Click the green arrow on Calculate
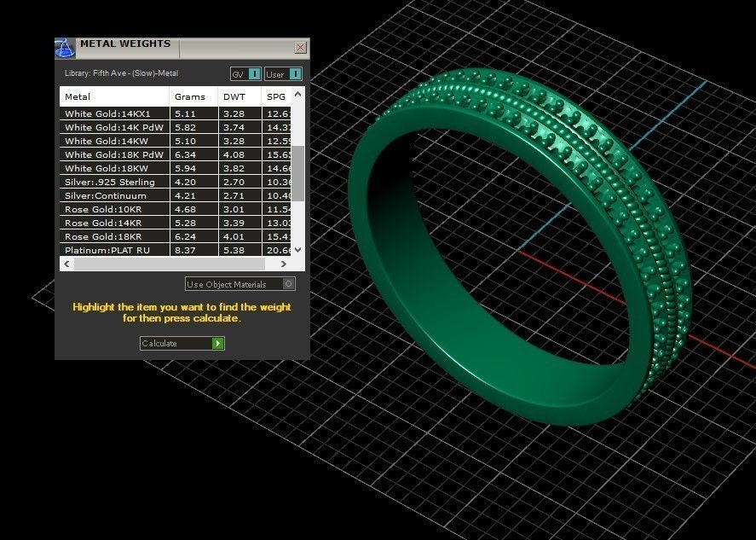Screen dimensions: 756x540 [x=218, y=343]
